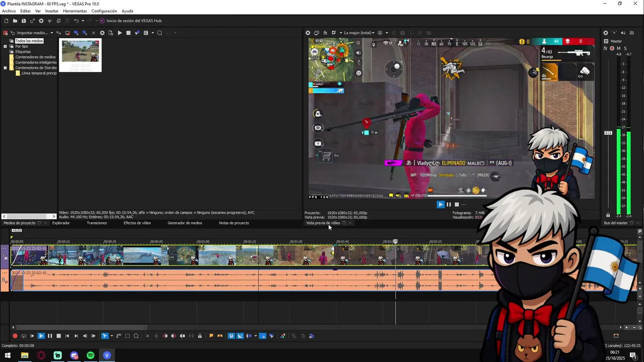Toggle Master bus mute (M)
Screen dimensions: 644x362
coord(619,48)
